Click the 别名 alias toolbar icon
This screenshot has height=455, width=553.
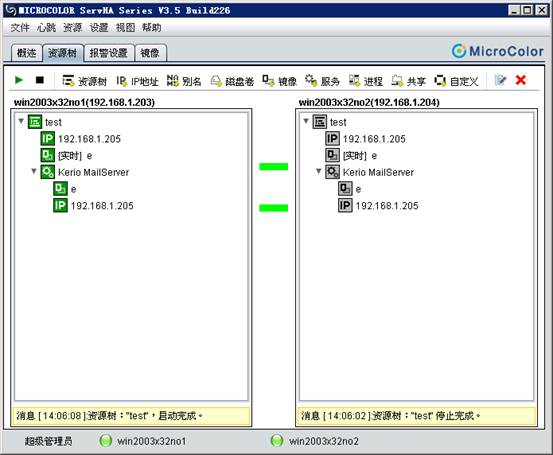tap(184, 81)
